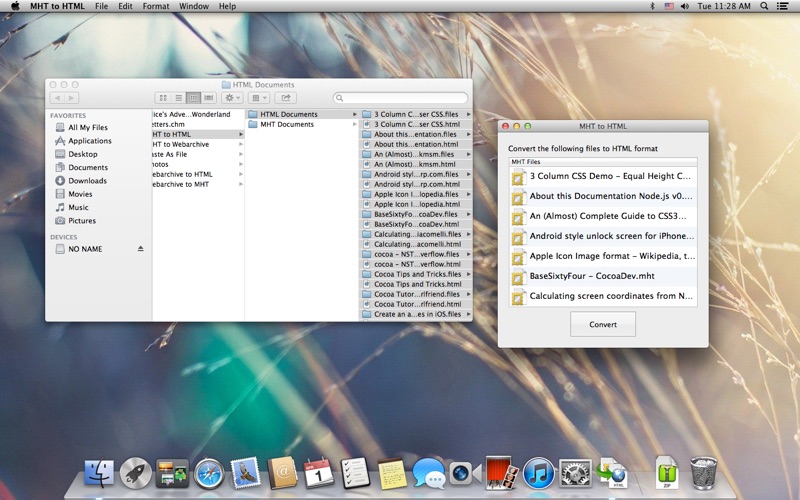Open Notification Center in menu bar
Viewport: 800px width, 500px height.
click(782, 6)
